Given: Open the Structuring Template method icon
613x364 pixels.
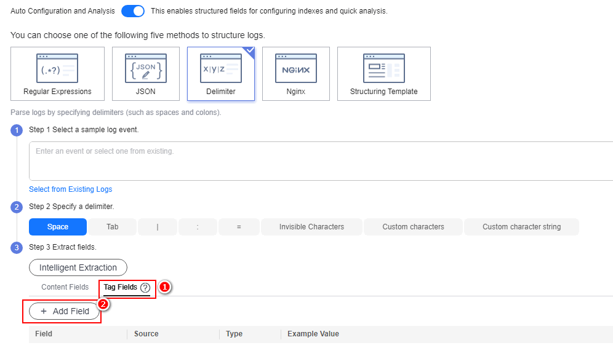Looking at the screenshot, I should tap(383, 68).
